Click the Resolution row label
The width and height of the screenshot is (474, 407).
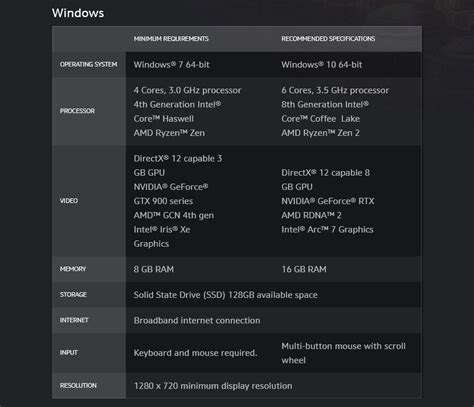click(x=78, y=385)
